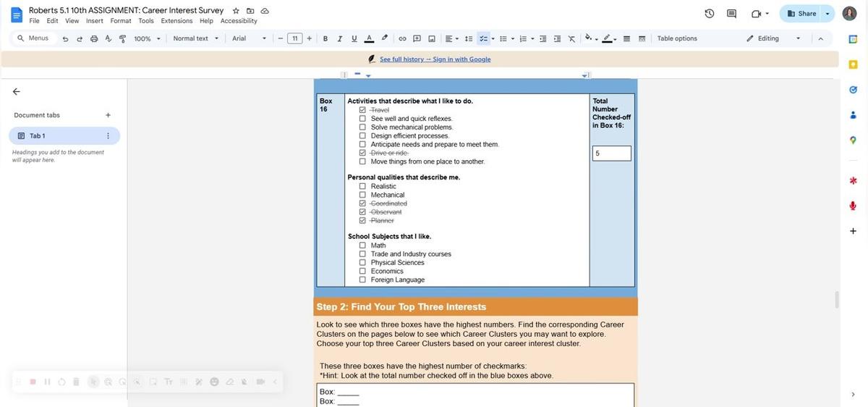Increase indent of the paragraph
Viewport: 868px width, 407px height.
coord(557,38)
